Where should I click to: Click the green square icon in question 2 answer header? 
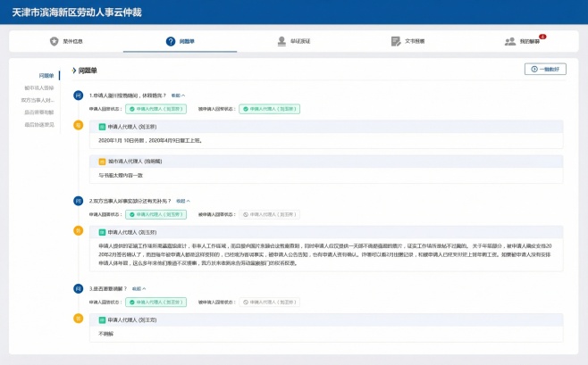tap(102, 233)
